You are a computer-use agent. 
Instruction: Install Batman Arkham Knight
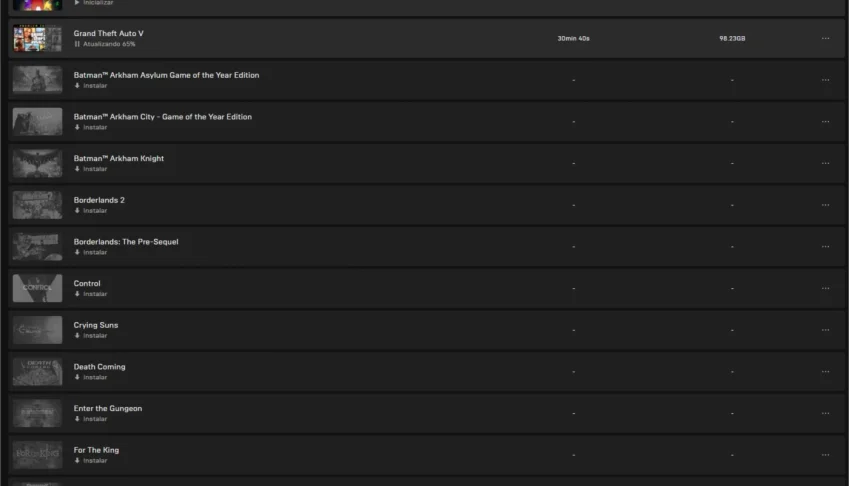pos(90,169)
